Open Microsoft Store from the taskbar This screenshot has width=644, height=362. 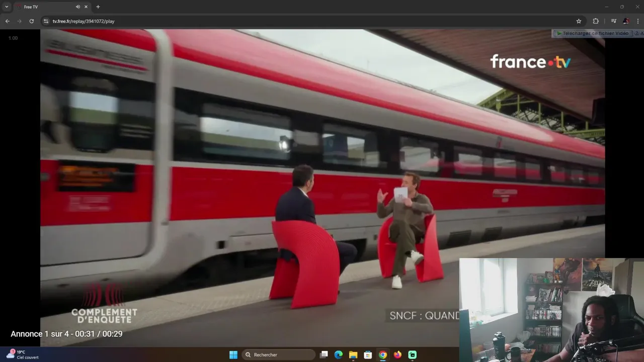(x=368, y=355)
